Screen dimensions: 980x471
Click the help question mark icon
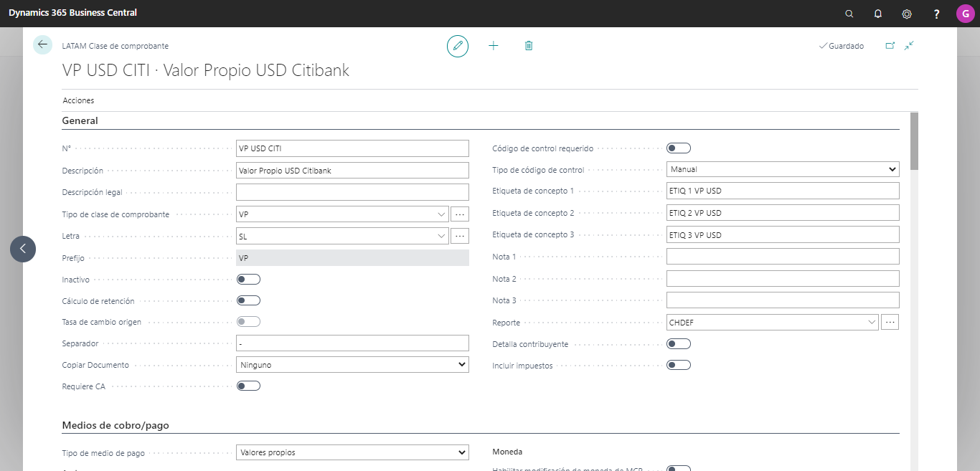(x=936, y=14)
